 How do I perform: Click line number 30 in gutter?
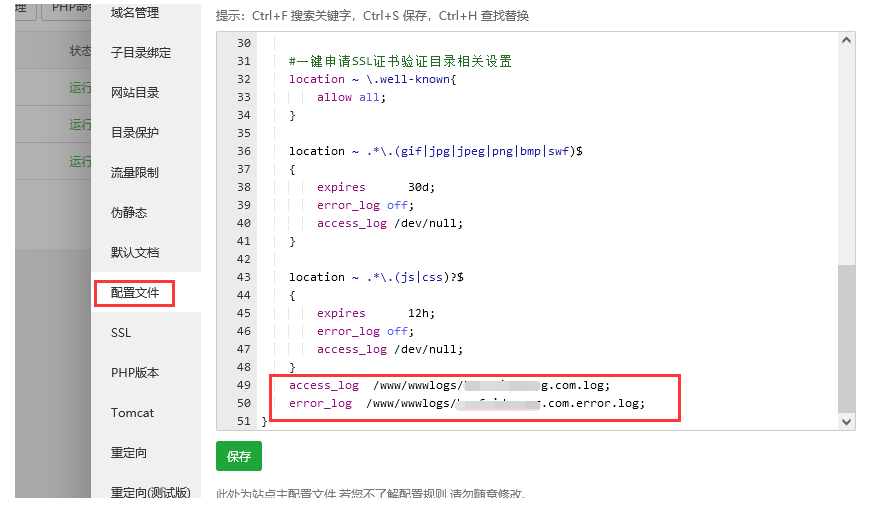coord(243,43)
